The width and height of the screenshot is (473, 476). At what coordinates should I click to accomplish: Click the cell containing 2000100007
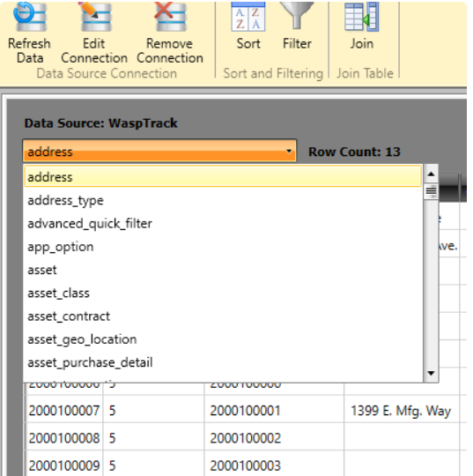64,411
